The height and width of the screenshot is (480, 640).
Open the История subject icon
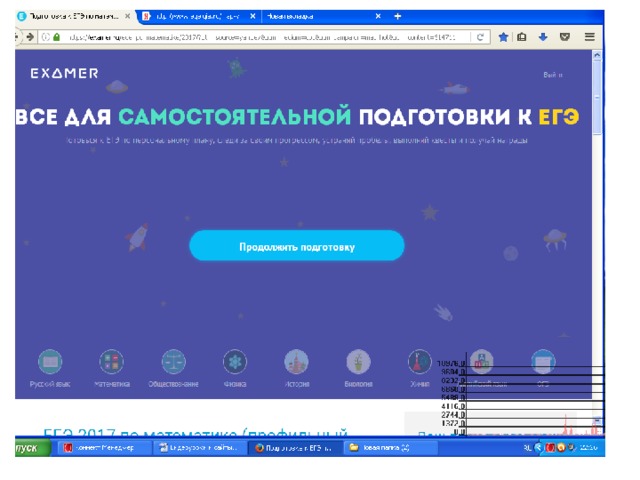(x=296, y=362)
